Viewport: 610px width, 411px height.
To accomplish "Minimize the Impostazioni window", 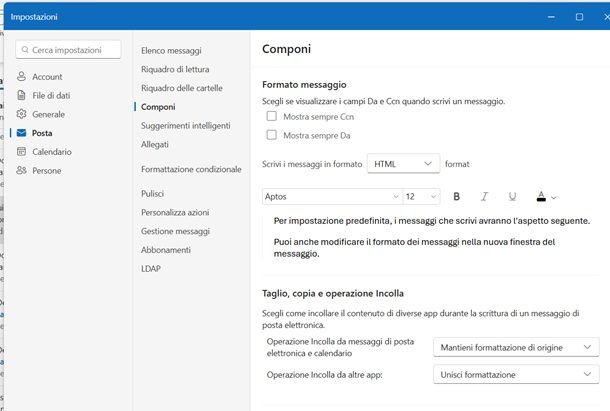I will (x=551, y=17).
